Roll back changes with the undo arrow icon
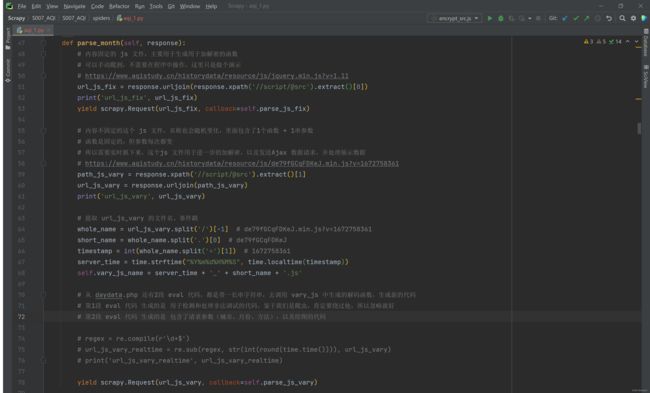Viewport: 650px width, 393px height. (x=609, y=18)
